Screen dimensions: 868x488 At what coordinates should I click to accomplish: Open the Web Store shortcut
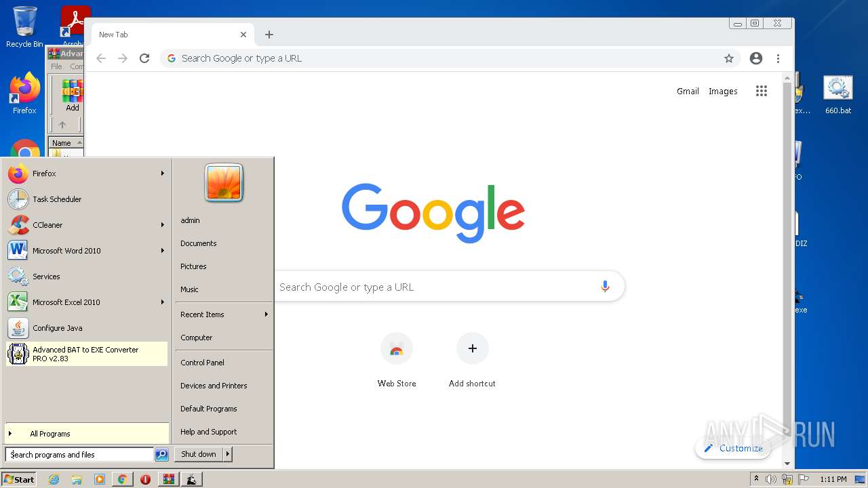397,360
